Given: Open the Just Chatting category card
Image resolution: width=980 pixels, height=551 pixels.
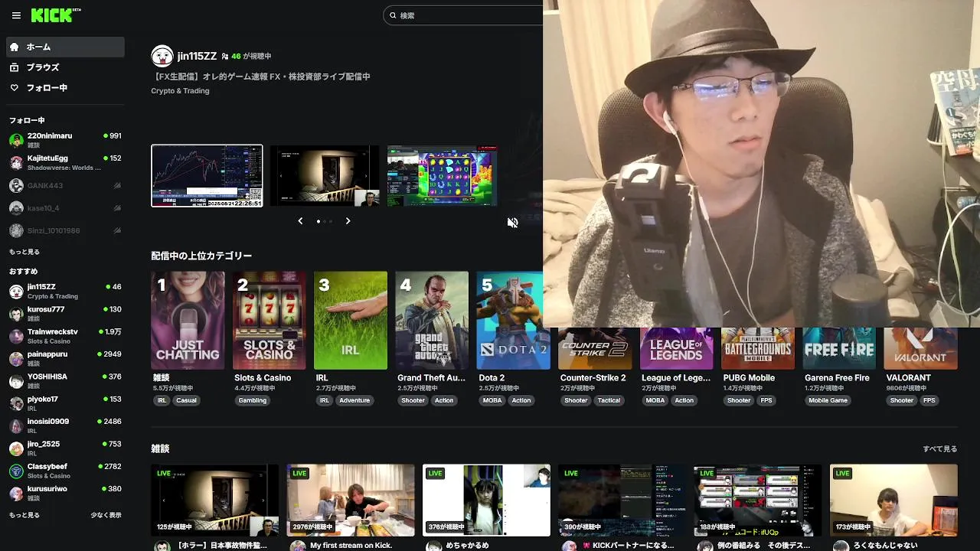Looking at the screenshot, I should 188,321.
